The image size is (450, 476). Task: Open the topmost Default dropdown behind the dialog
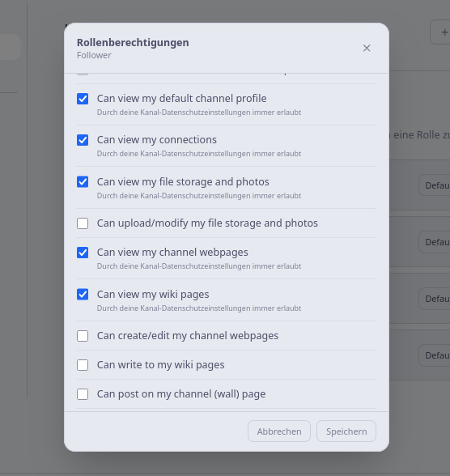[435, 185]
